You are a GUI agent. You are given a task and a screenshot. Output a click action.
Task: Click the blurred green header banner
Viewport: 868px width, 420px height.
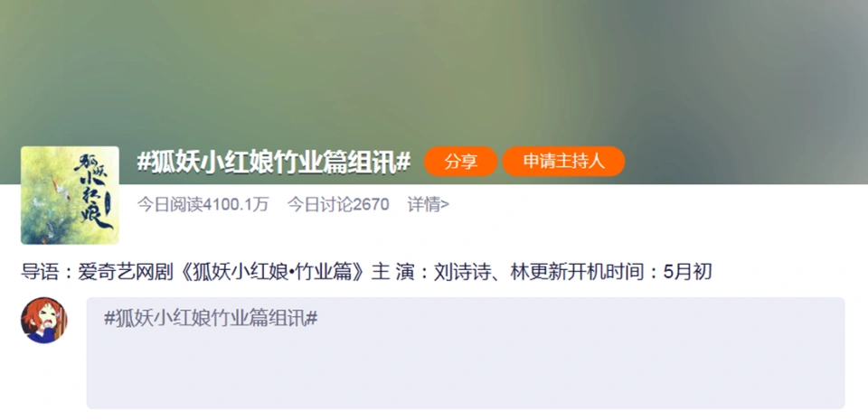pyautogui.click(x=434, y=72)
